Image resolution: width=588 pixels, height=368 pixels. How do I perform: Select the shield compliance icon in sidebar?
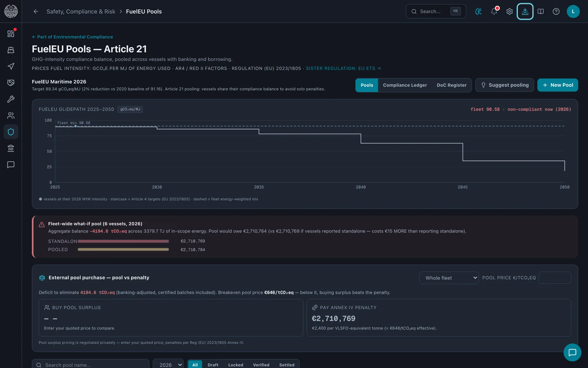tap(11, 132)
